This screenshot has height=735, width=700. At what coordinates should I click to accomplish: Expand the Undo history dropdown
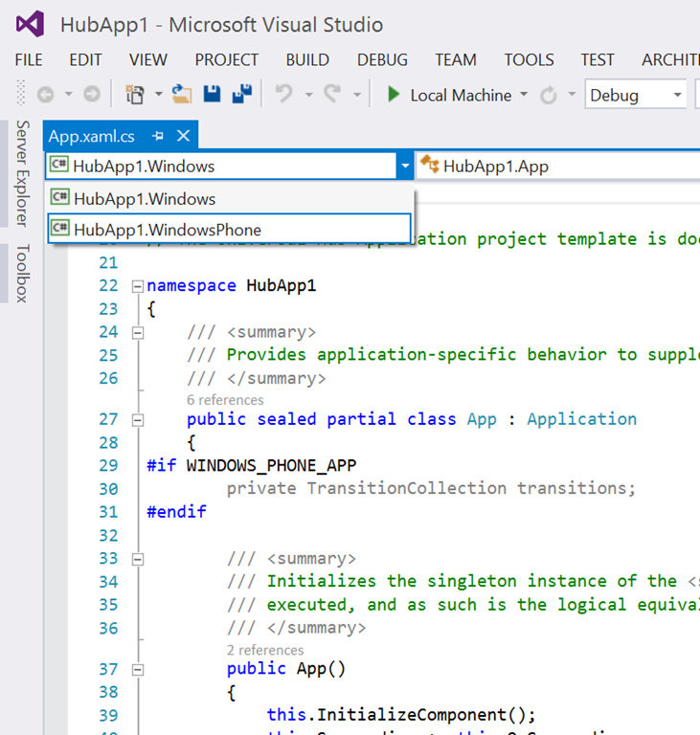coord(308,95)
